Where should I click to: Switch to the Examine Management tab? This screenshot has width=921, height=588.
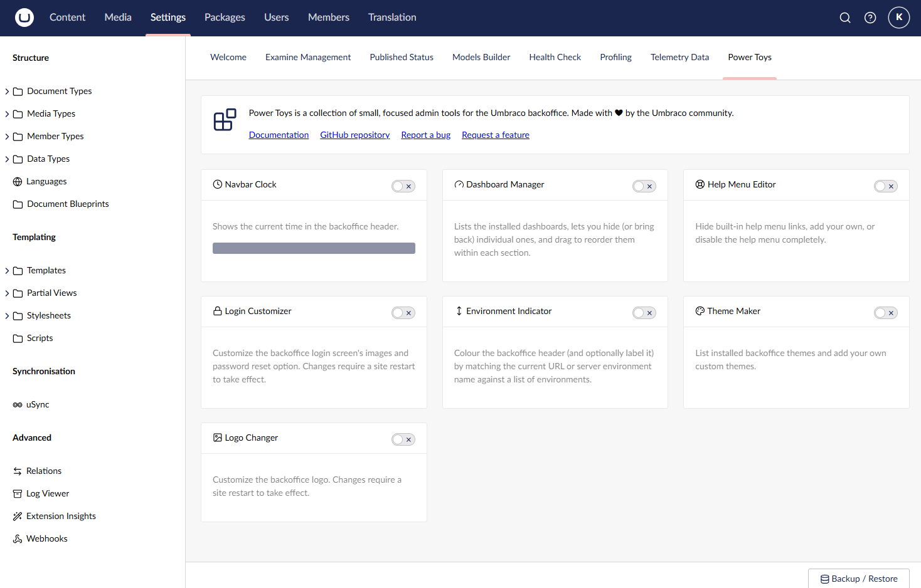pos(308,57)
